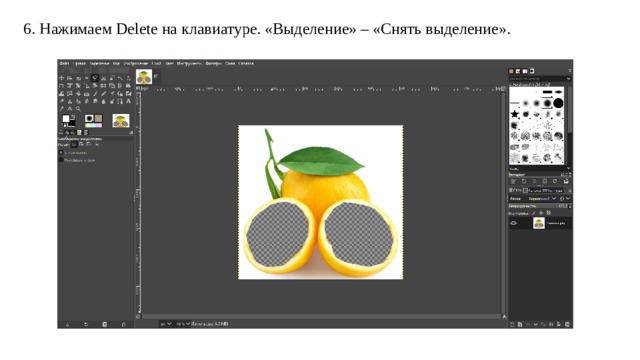
Task: Click the navigation icon at canvas corner
Action: 504,316
